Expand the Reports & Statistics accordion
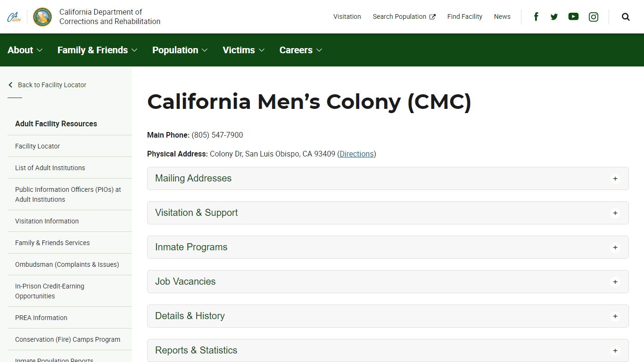The image size is (644, 362). 388,350
